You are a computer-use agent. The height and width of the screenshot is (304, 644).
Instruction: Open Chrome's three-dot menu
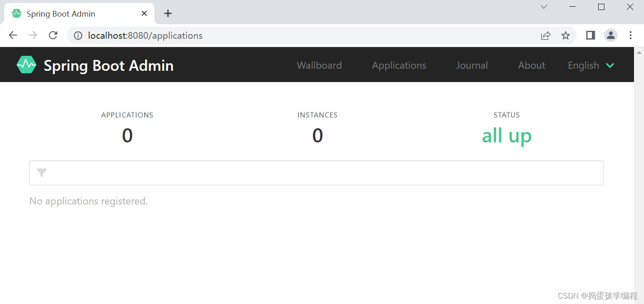click(630, 35)
